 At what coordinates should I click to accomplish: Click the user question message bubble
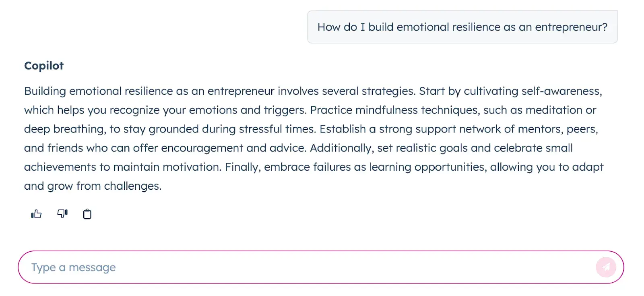462,27
